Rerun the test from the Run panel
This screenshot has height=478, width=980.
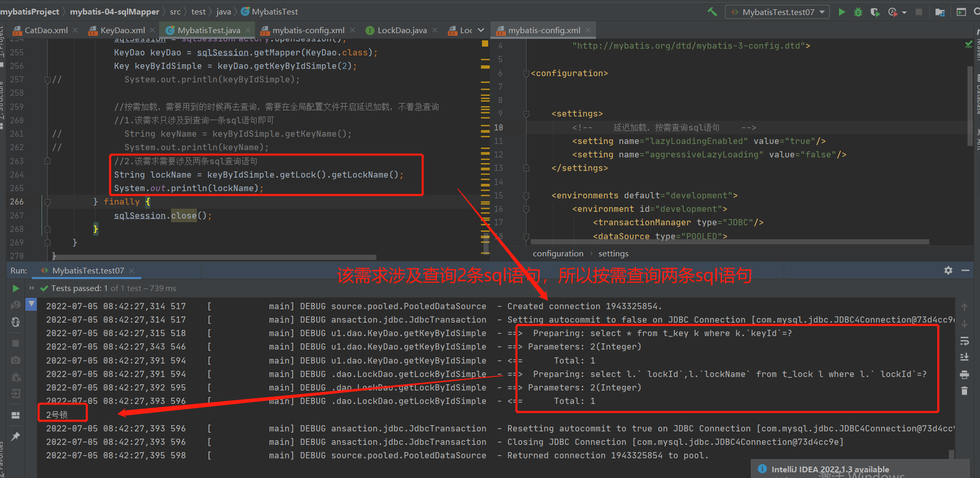coord(16,288)
